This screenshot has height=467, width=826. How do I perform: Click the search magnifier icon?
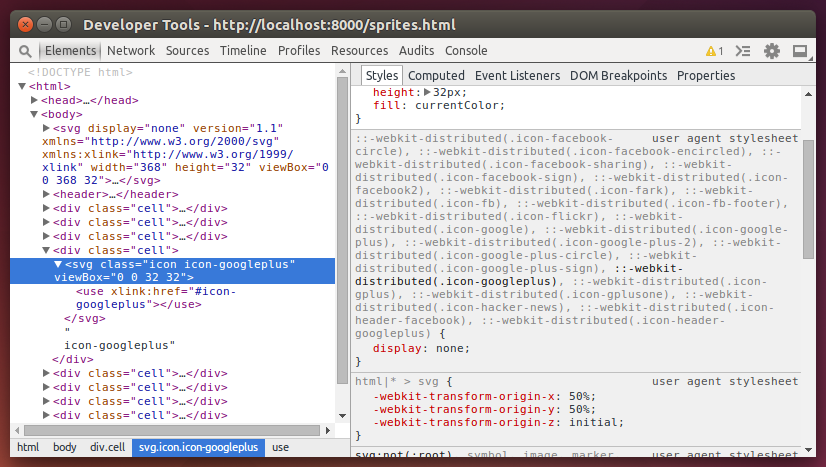[25, 51]
